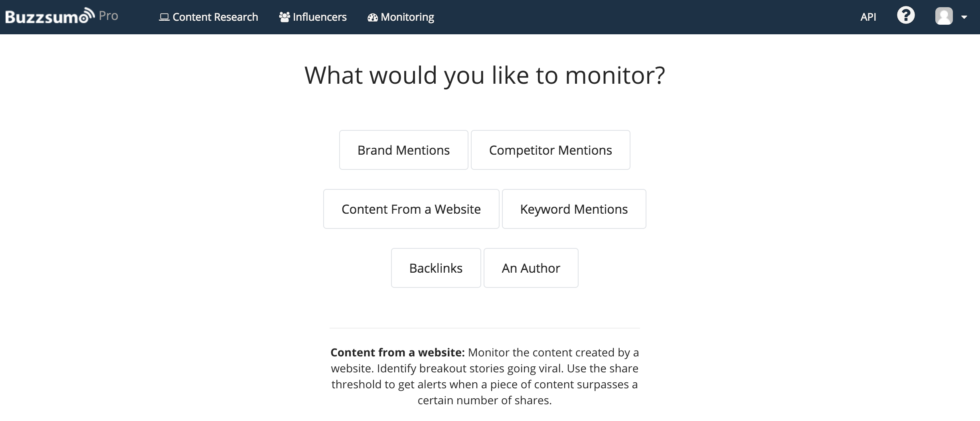Open the API link
980x421 pixels.
pyautogui.click(x=868, y=17)
